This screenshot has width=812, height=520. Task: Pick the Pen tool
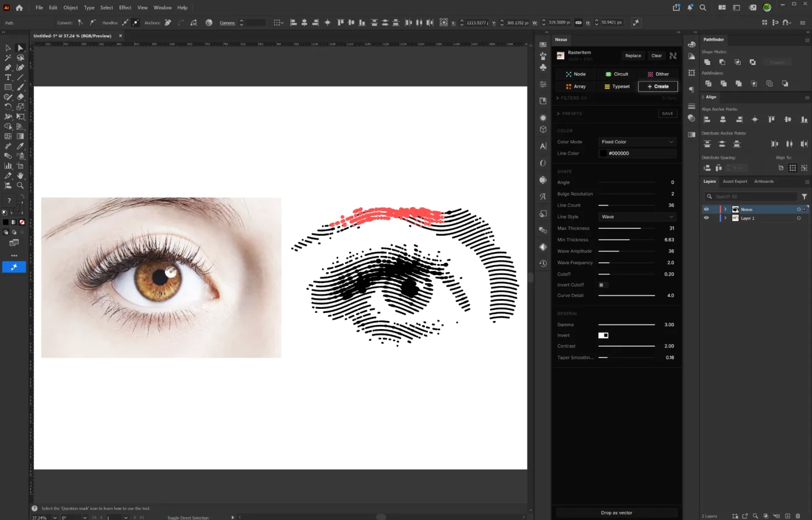(x=8, y=67)
